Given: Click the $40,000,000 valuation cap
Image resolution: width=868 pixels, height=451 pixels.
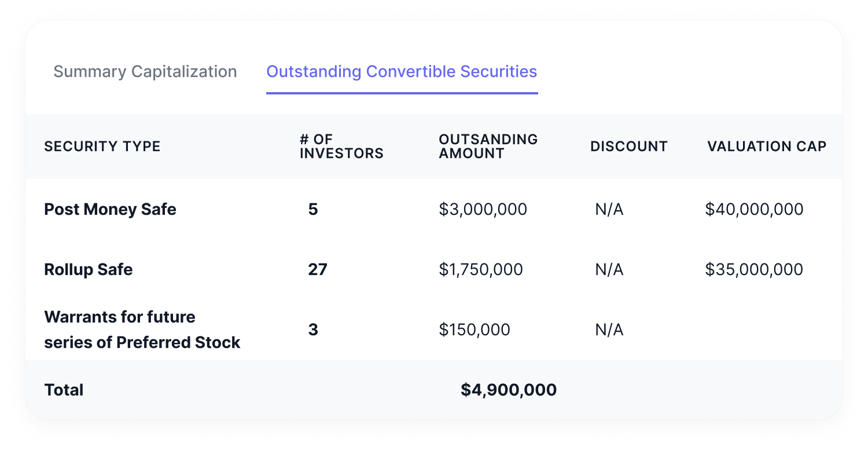Looking at the screenshot, I should click(754, 209).
